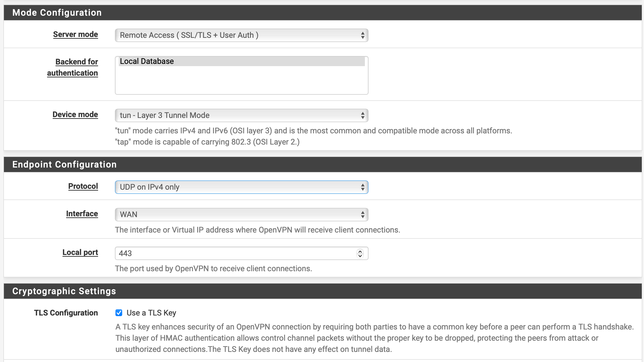Click empty area of authentication backend listbox
The image size is (644, 362).
click(241, 81)
